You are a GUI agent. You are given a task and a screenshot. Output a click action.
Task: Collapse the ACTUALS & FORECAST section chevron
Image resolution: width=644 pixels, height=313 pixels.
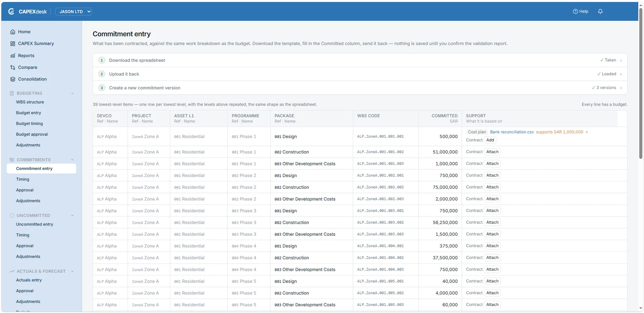72,272
